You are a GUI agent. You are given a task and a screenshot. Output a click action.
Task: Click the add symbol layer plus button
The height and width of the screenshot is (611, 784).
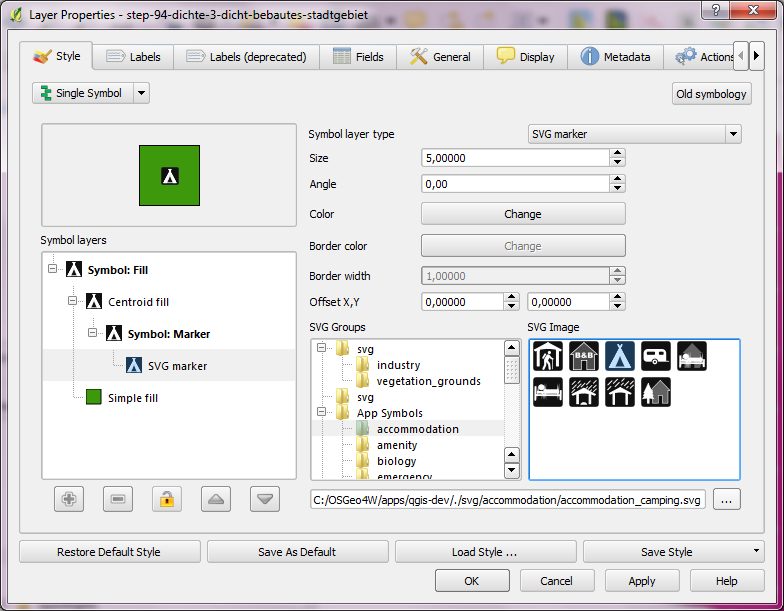click(69, 498)
